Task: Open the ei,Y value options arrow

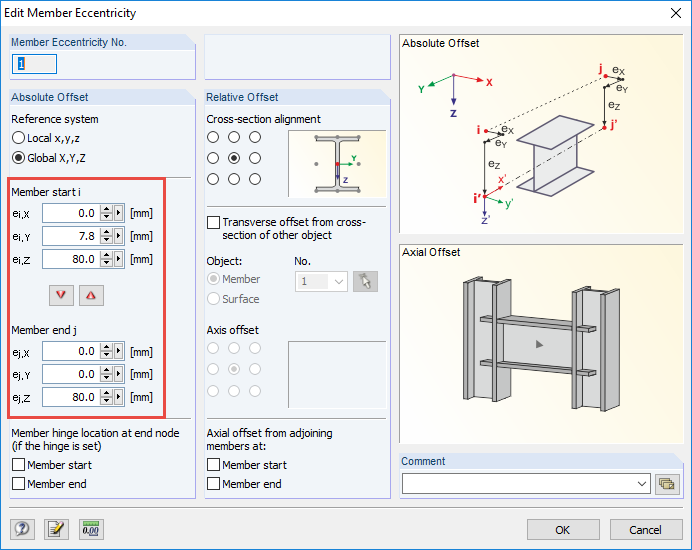Action: 118,236
